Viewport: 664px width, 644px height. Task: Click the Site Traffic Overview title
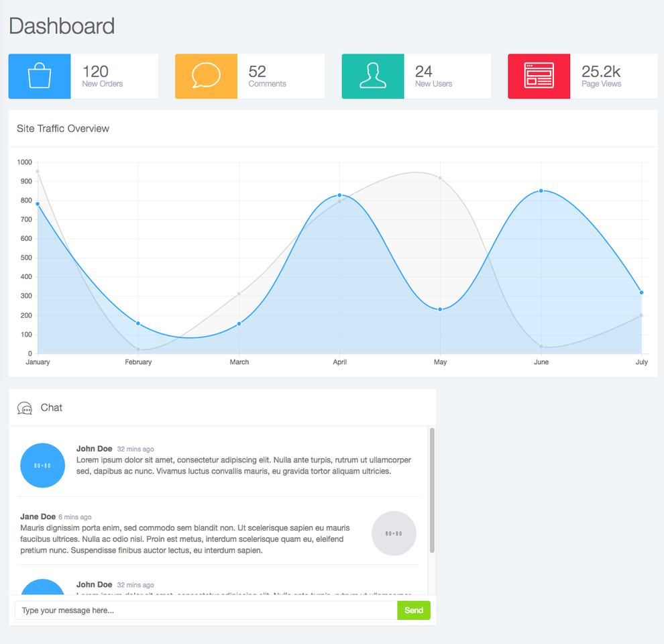(63, 128)
